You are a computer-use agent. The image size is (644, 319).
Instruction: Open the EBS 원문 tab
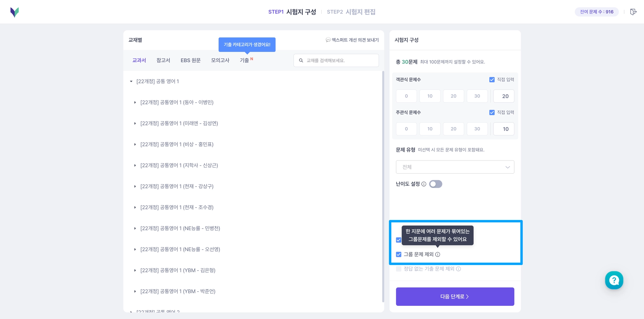point(191,60)
